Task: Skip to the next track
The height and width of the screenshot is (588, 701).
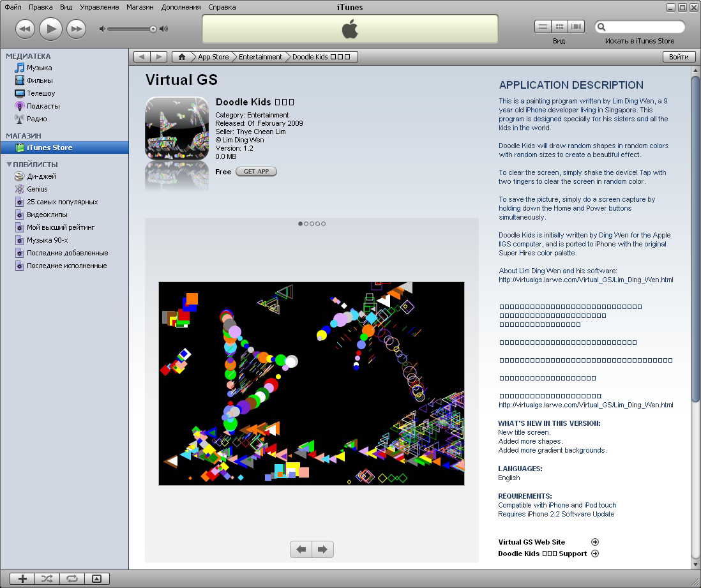Action: click(76, 29)
